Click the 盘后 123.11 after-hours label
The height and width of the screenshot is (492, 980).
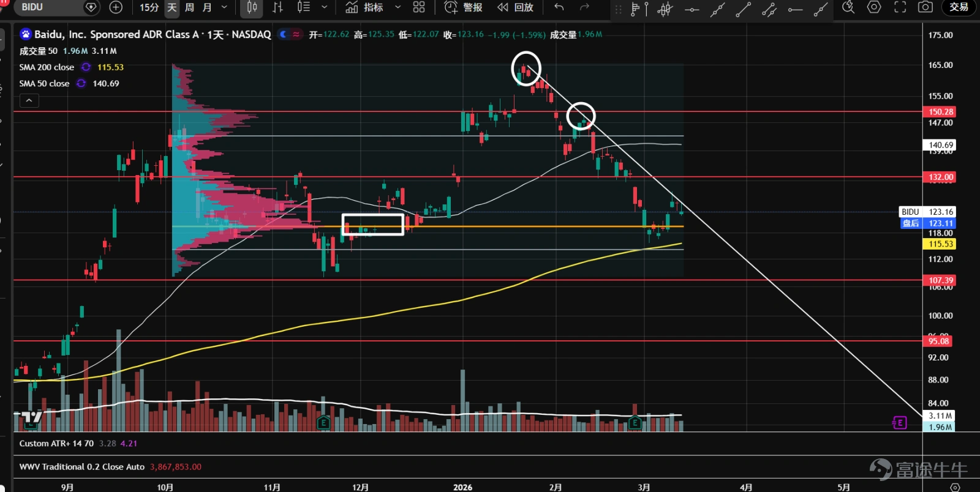point(927,223)
